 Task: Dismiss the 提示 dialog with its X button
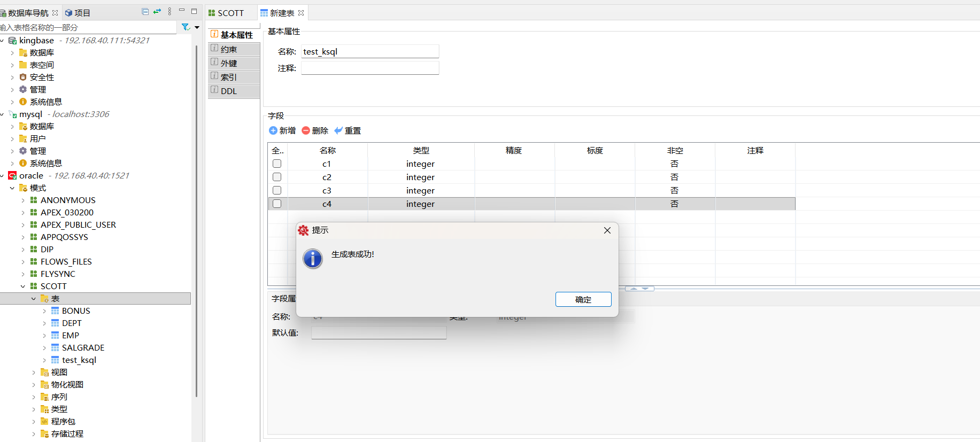pos(607,230)
